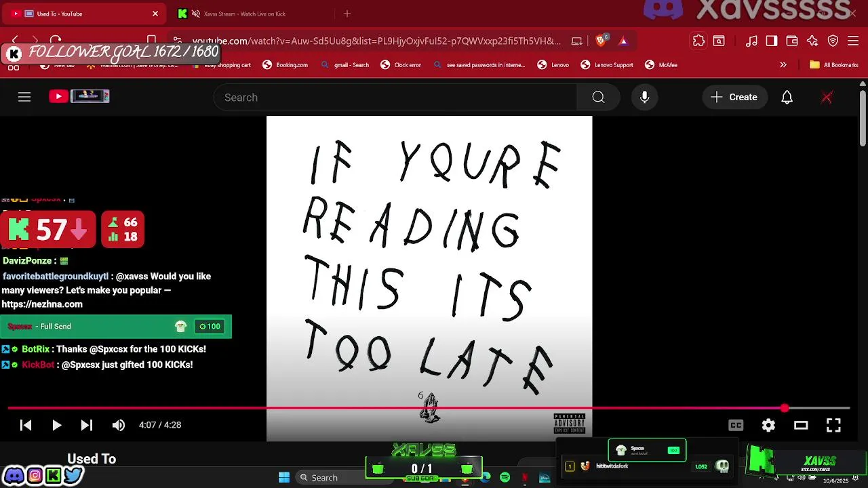Switch to Used To - YouTube tab
Image resolution: width=868 pixels, height=488 pixels.
click(85, 14)
